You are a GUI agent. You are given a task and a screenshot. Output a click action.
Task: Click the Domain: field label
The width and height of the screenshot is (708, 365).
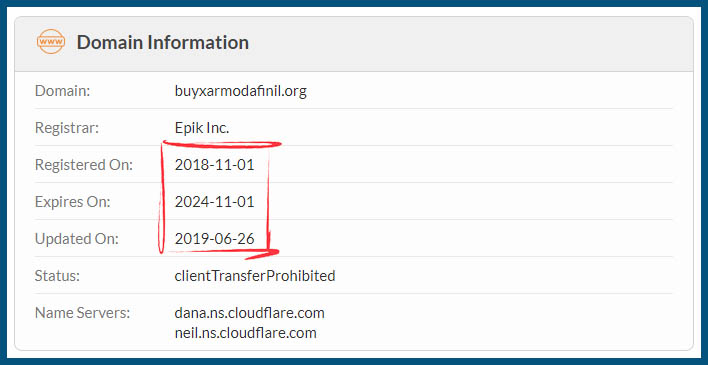(x=63, y=91)
